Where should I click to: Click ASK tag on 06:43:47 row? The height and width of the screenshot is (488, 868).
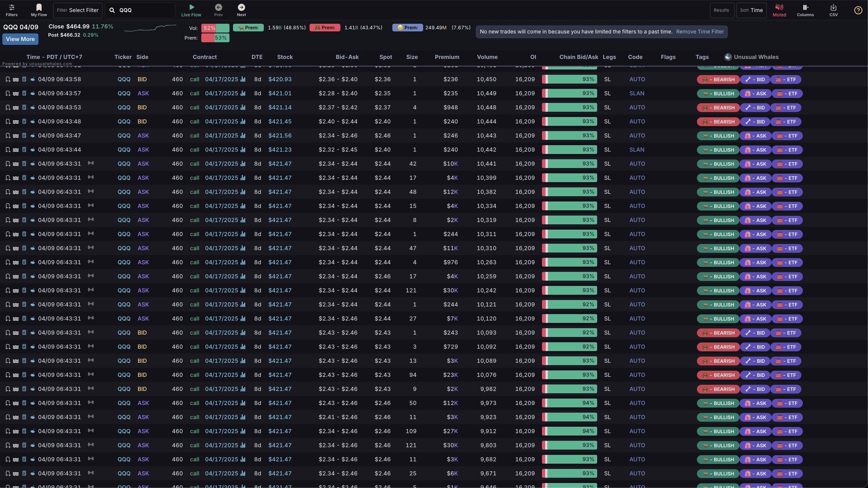[755, 136]
